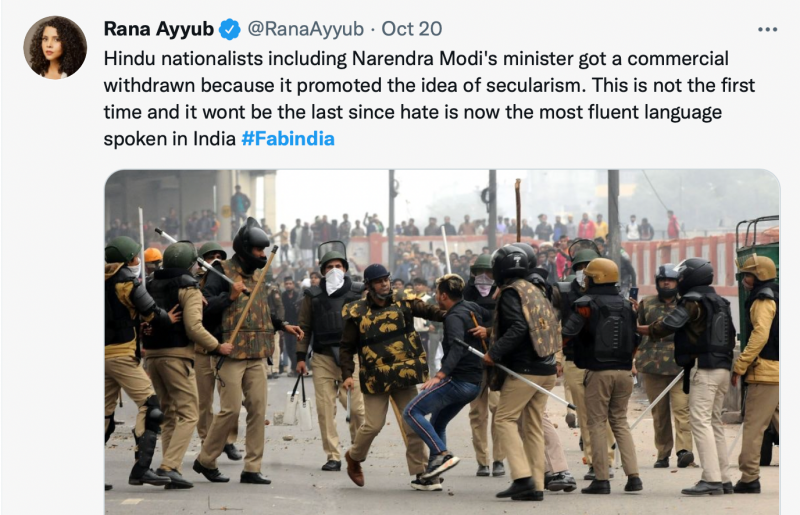Click the tweet line starting 'withdrawn because it promoted'
Image resolution: width=800 pixels, height=515 pixels.
[x=429, y=86]
